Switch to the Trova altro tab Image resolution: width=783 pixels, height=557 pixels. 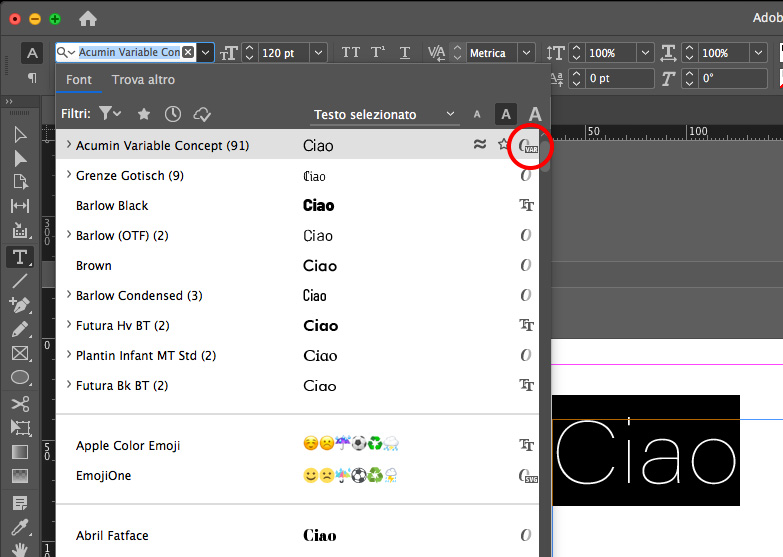[x=143, y=79]
